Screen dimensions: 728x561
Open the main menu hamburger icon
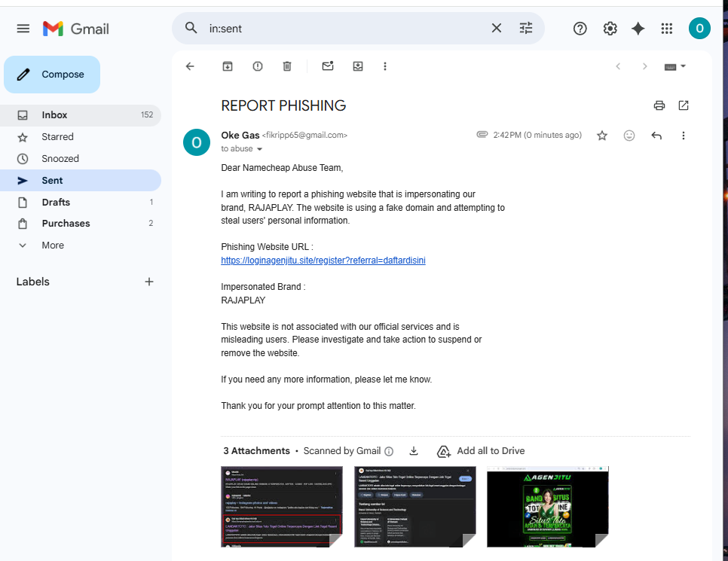point(23,29)
